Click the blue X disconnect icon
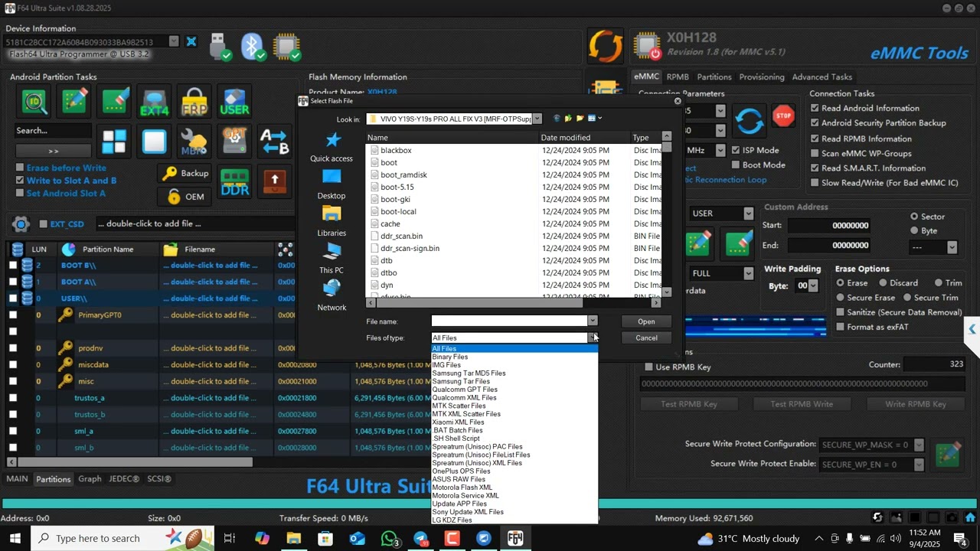The width and height of the screenshot is (980, 551). [x=191, y=41]
